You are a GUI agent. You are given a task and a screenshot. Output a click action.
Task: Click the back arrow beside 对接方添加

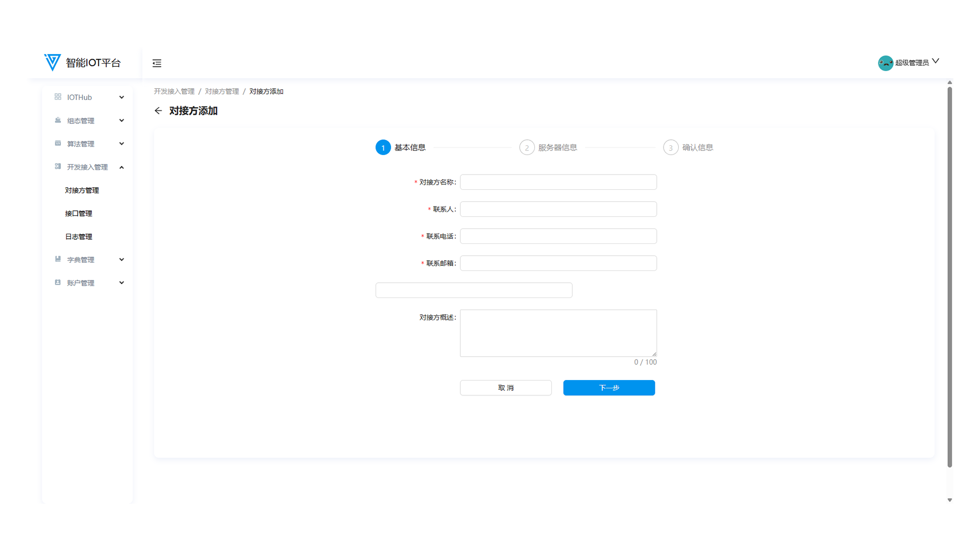tap(158, 111)
